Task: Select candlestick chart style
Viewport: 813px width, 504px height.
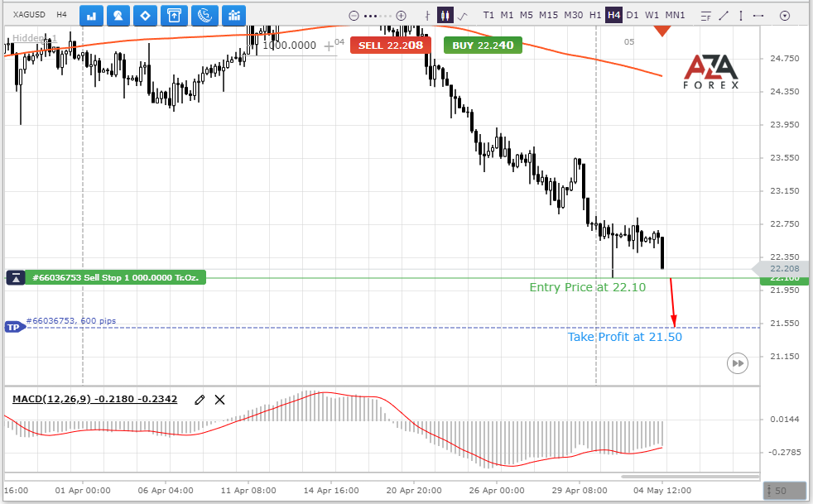Action: (x=445, y=15)
